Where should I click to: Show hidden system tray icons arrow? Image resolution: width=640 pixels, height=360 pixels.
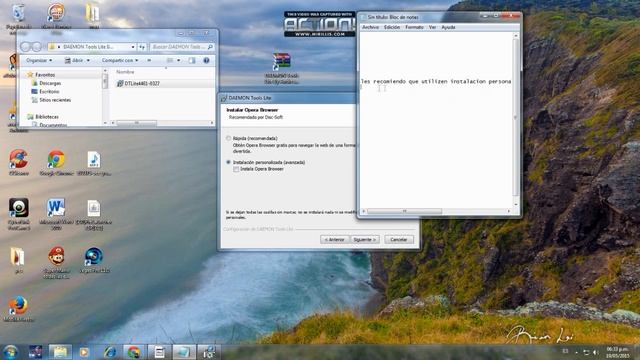[x=576, y=352]
